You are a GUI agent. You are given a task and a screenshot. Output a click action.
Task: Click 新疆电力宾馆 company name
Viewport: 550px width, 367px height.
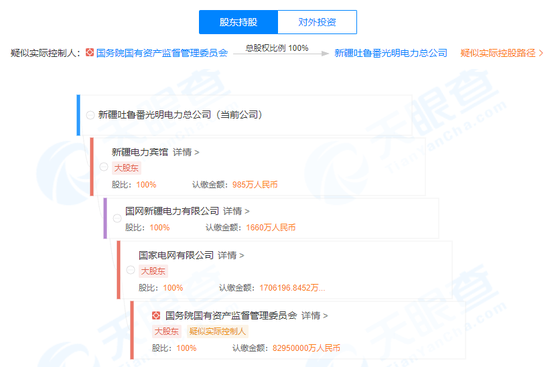(x=140, y=152)
